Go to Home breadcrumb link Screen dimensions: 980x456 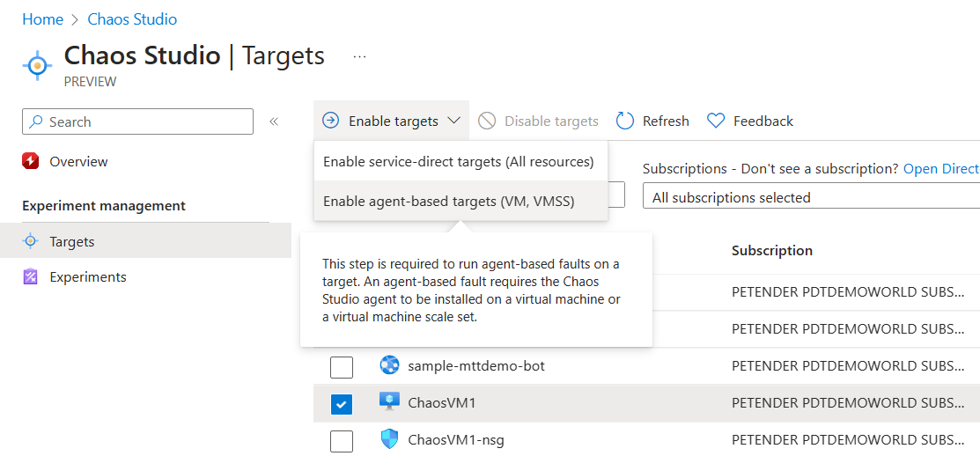click(x=42, y=19)
